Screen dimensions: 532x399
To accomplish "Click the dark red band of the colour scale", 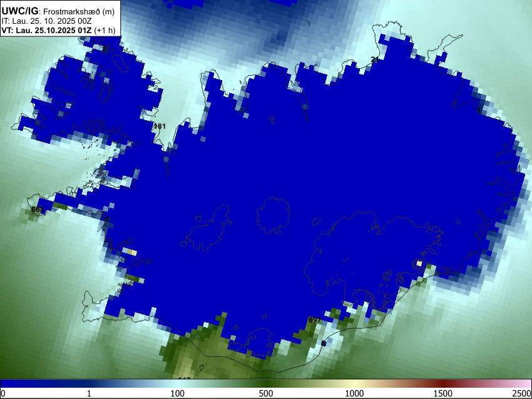I will coord(443,383).
